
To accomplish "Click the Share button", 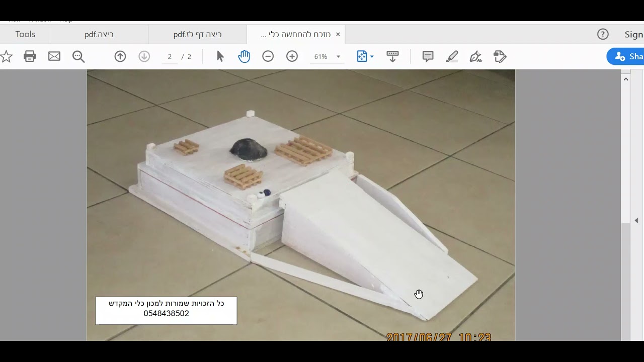I will point(626,56).
